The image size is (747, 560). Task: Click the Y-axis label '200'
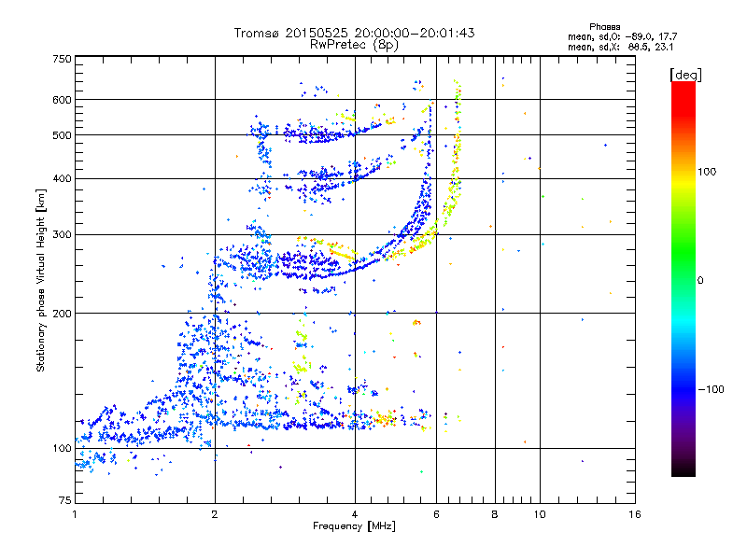click(x=63, y=314)
